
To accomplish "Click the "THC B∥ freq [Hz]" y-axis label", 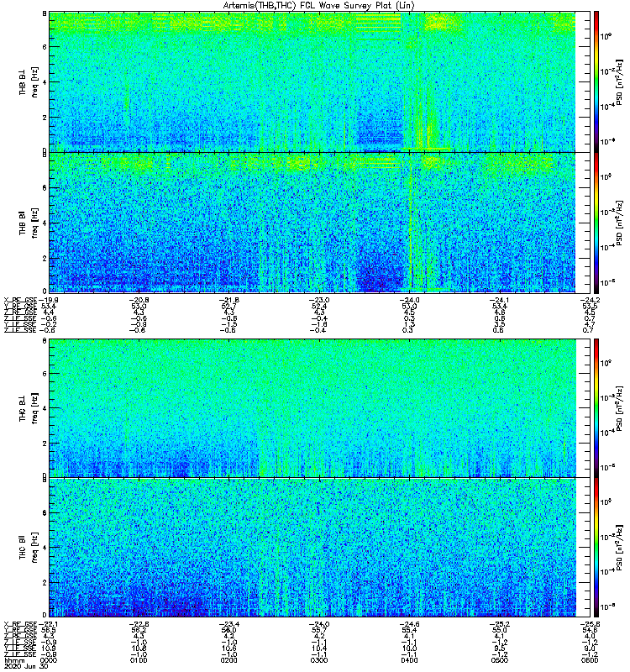I will (x=29, y=548).
